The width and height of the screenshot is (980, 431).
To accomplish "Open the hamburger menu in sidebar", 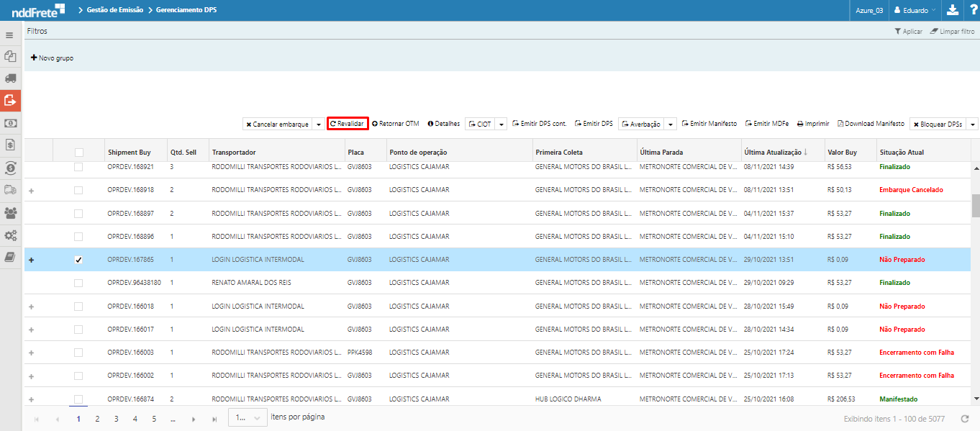I will pyautogui.click(x=10, y=35).
